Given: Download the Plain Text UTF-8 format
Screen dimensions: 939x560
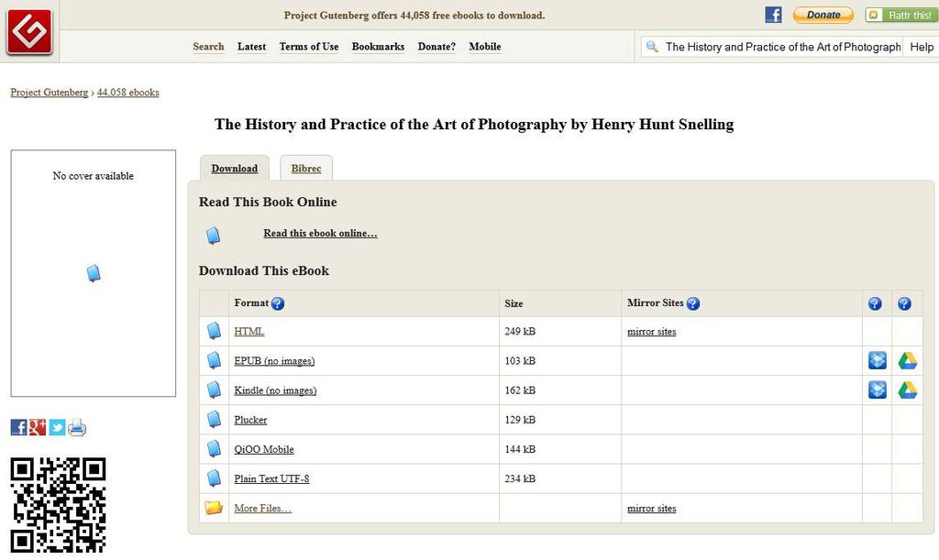Looking at the screenshot, I should [x=271, y=478].
